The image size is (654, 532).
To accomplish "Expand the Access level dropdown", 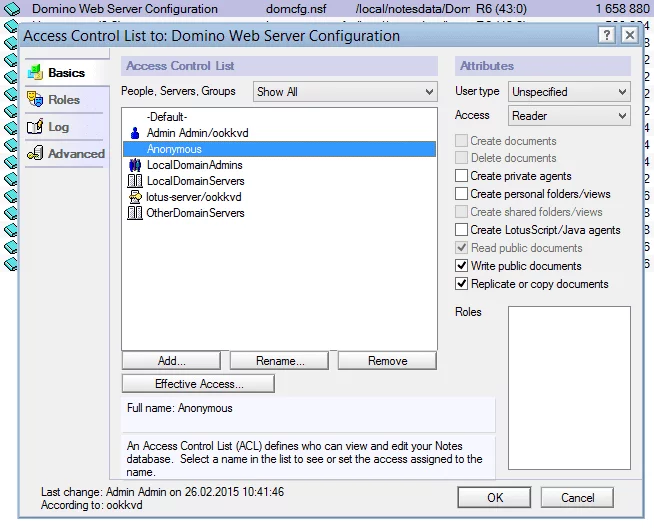I will pyautogui.click(x=569, y=116).
